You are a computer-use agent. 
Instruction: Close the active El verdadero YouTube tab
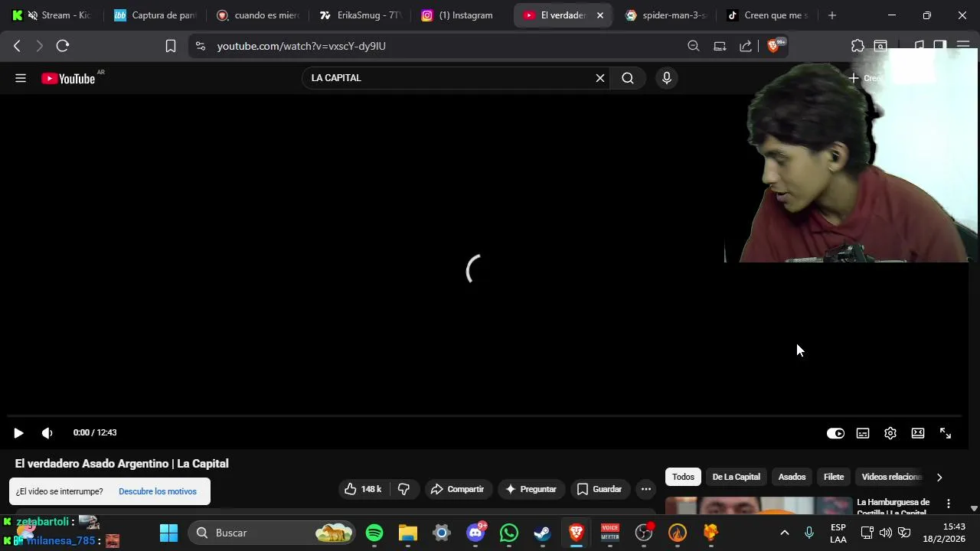600,15
